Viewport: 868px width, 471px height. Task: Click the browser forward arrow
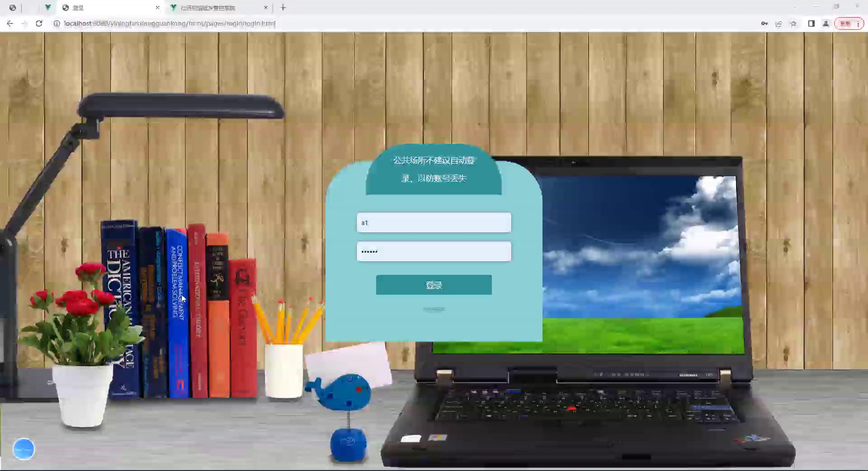24,24
